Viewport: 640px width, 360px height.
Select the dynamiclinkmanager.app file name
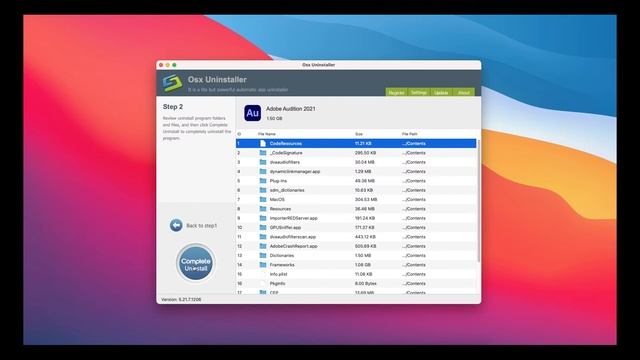click(295, 172)
